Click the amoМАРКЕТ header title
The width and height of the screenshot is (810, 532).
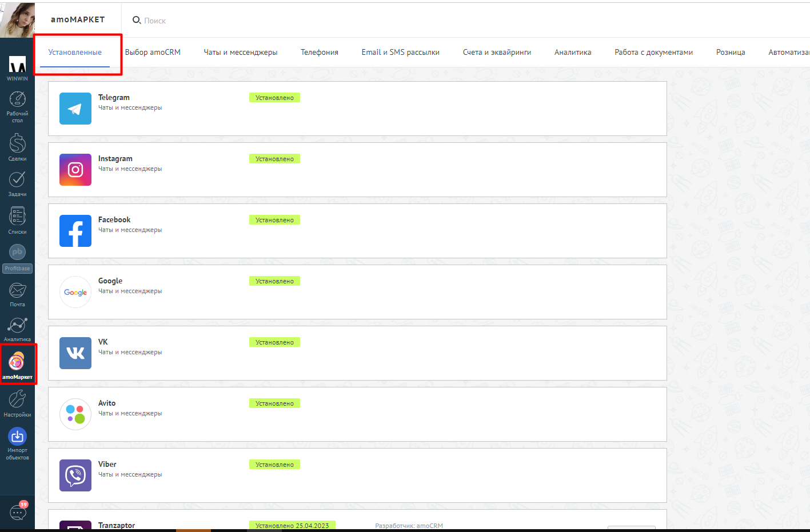78,19
